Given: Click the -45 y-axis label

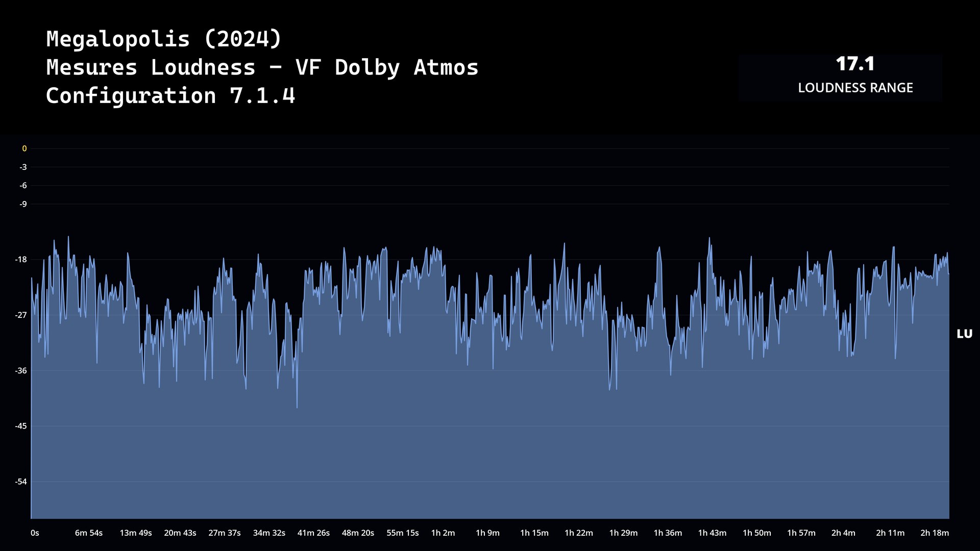Looking at the screenshot, I should (21, 426).
